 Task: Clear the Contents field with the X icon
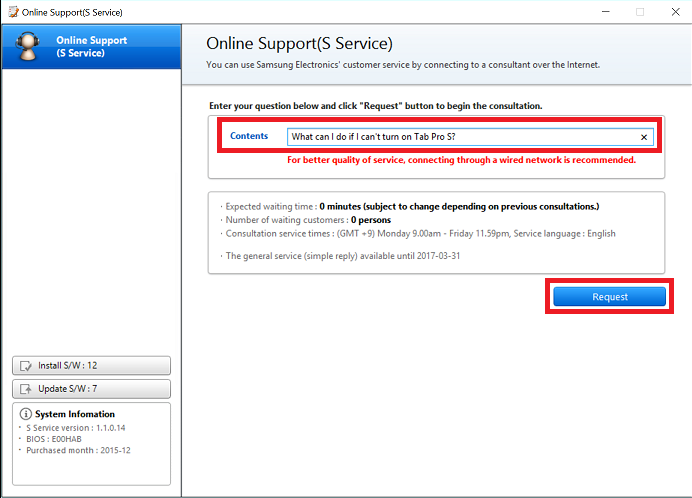[644, 137]
